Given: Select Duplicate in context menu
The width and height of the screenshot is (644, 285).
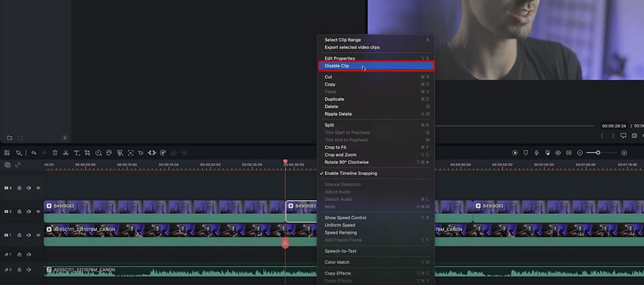Looking at the screenshot, I should [x=376, y=99].
